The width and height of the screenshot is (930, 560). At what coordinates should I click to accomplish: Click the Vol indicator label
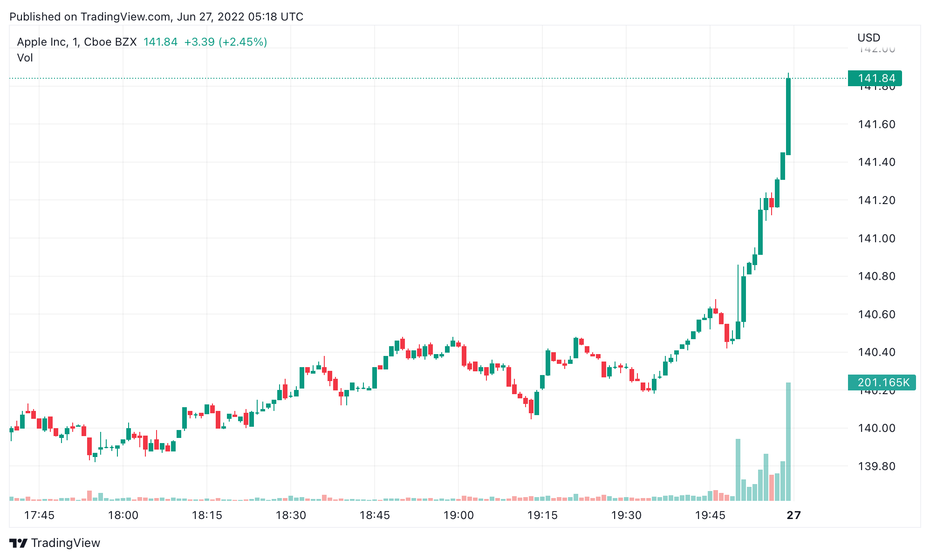tap(25, 58)
